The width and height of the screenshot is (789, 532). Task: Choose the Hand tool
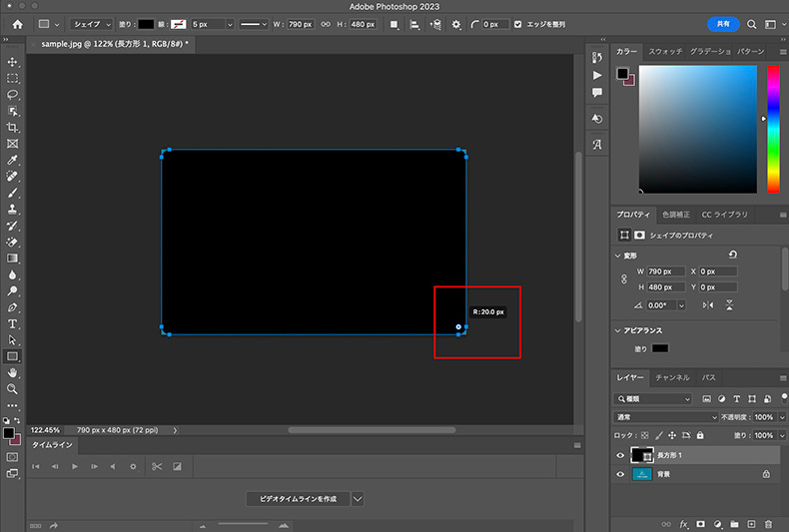(13, 372)
